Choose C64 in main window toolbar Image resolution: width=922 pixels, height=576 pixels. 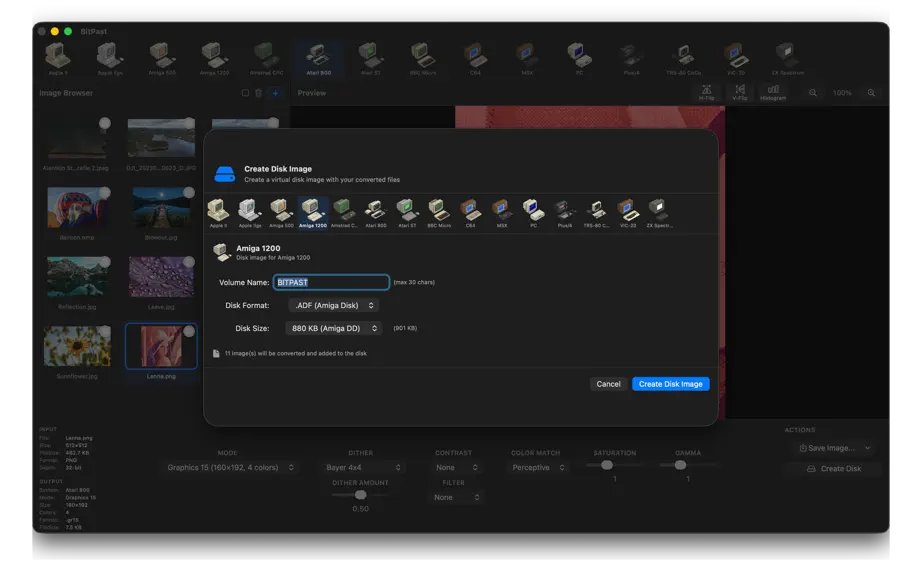coord(475,59)
